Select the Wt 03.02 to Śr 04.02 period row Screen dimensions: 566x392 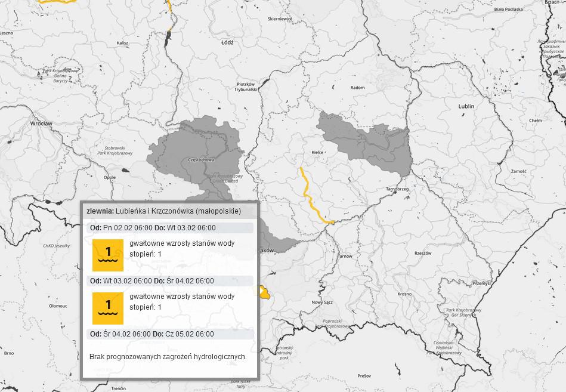(170, 281)
